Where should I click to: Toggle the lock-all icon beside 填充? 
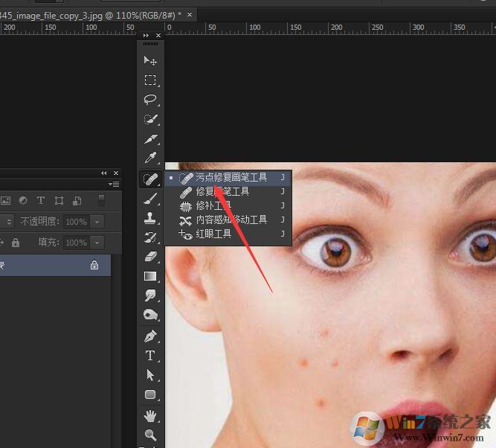point(15,243)
